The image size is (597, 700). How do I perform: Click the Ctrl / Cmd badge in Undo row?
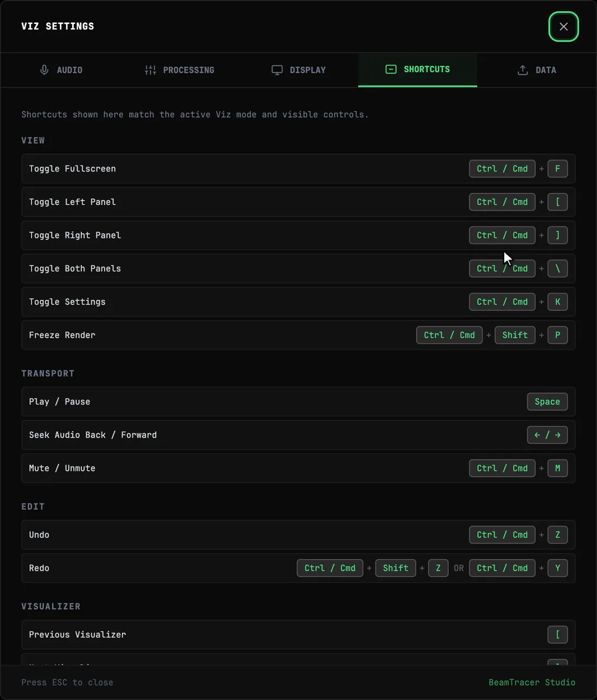tap(502, 535)
